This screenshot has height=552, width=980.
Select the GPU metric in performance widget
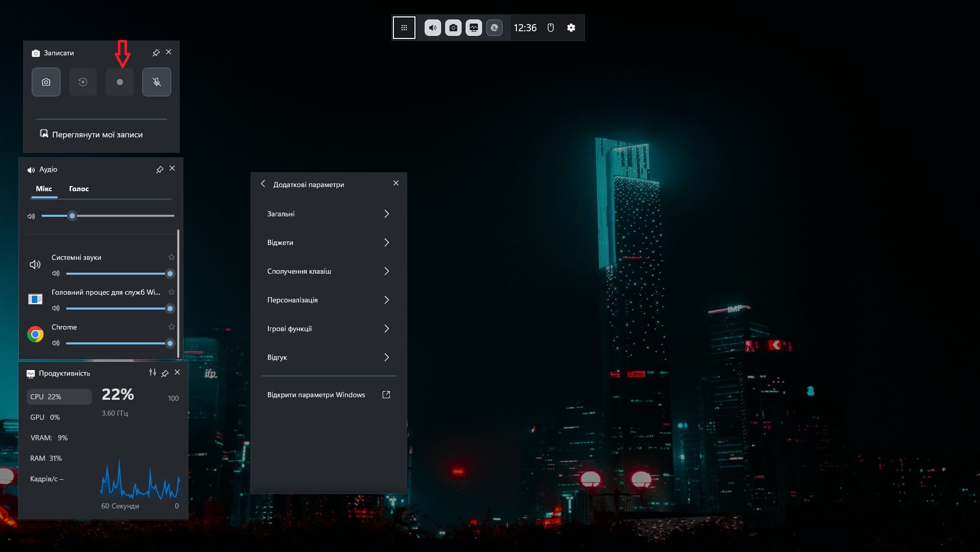(x=45, y=417)
